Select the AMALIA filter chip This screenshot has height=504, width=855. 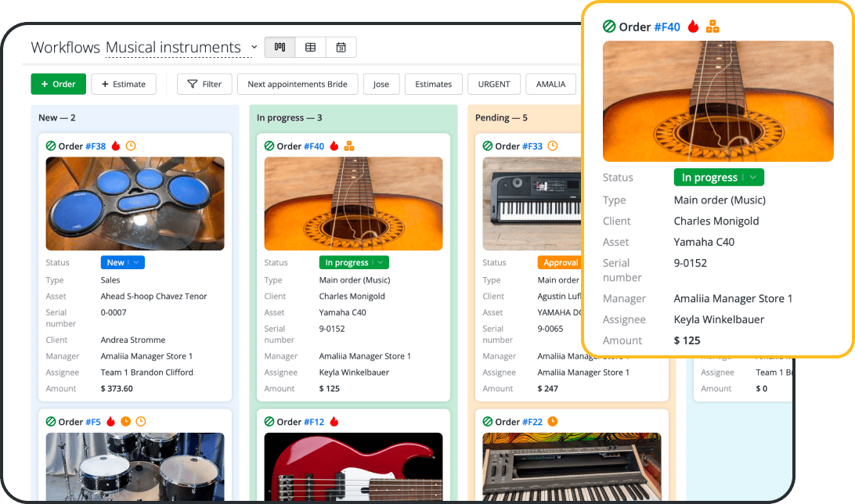550,84
